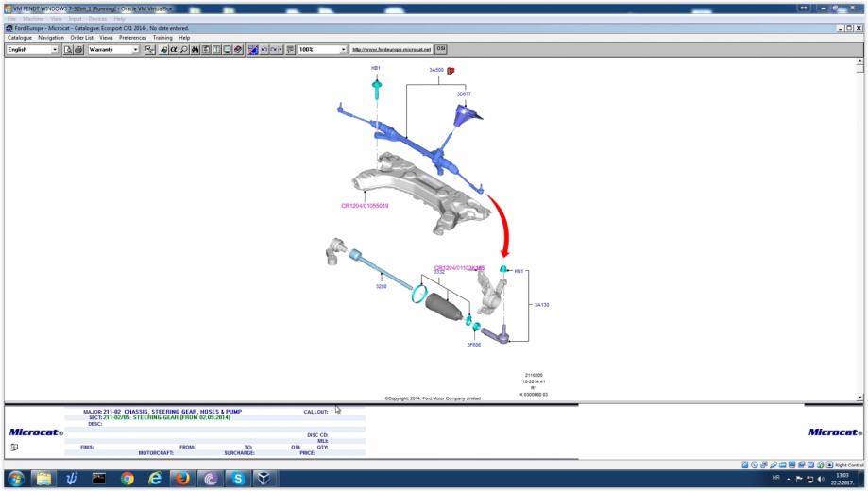
Task: Click the alpha search toolbar icon
Action: click(173, 49)
